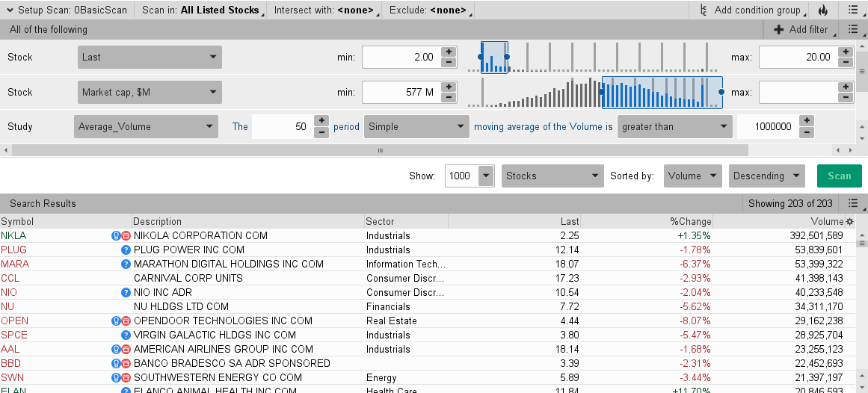Click the left handle of Last range slider
This screenshot has height=393, width=868.
(481, 57)
